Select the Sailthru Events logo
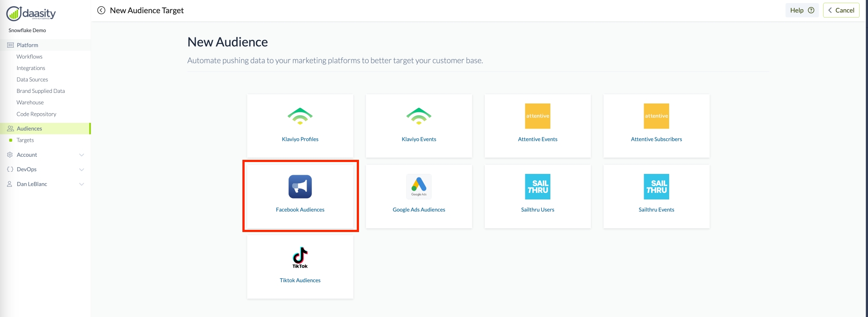The width and height of the screenshot is (868, 317). [x=656, y=187]
